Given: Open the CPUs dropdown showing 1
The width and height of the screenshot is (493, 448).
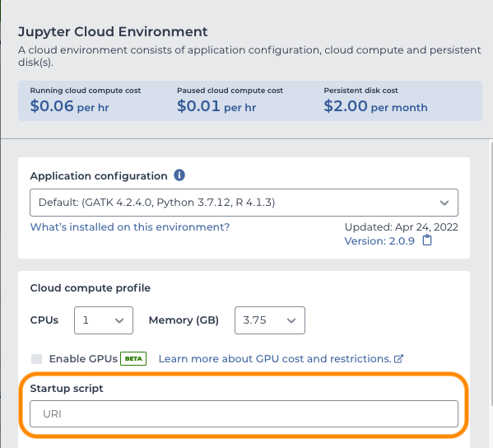Looking at the screenshot, I should (104, 320).
